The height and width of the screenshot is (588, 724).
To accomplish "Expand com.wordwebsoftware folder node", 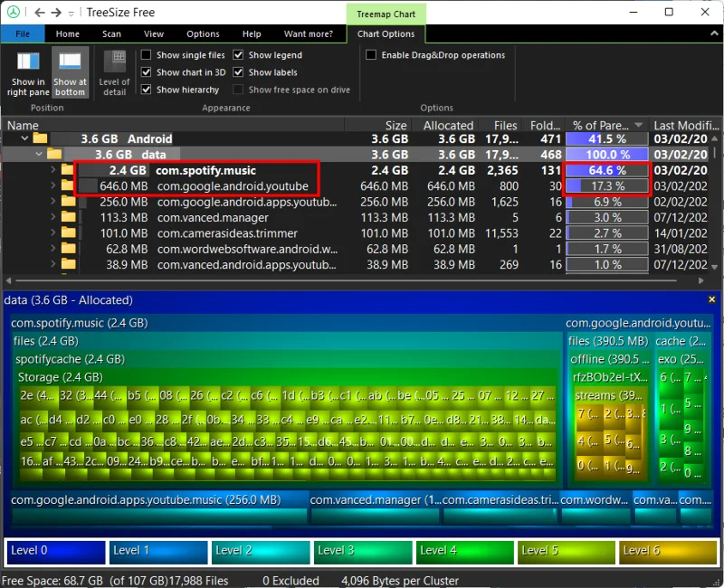I will pyautogui.click(x=53, y=248).
